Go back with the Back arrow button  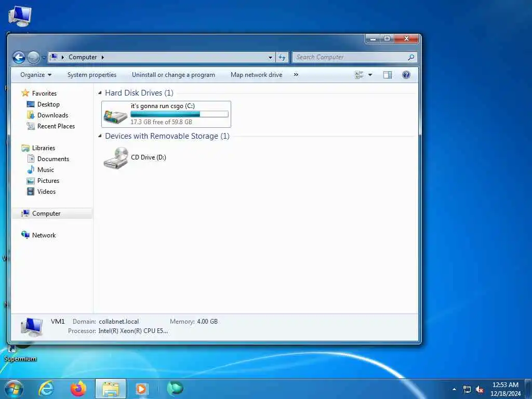click(19, 57)
